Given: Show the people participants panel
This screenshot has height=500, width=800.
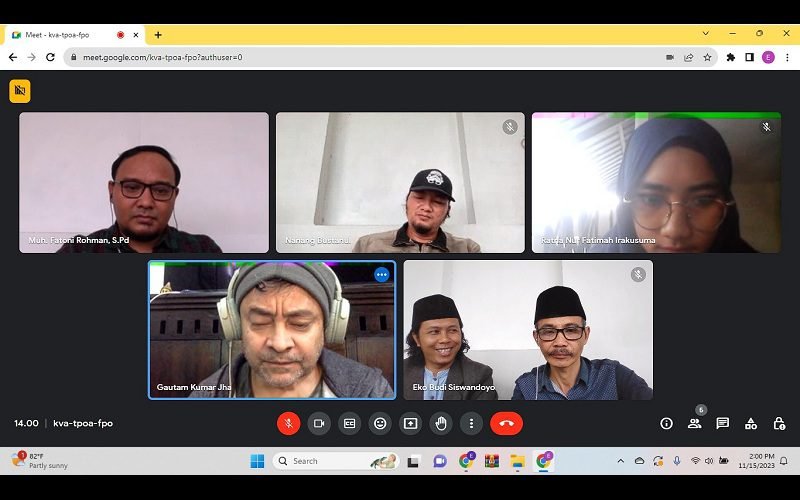Looking at the screenshot, I should [694, 423].
